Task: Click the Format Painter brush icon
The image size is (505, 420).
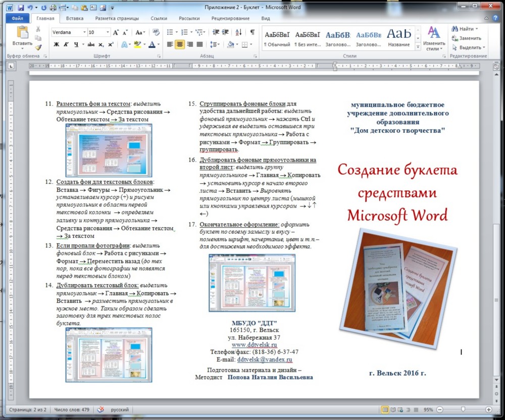Action: point(38,47)
